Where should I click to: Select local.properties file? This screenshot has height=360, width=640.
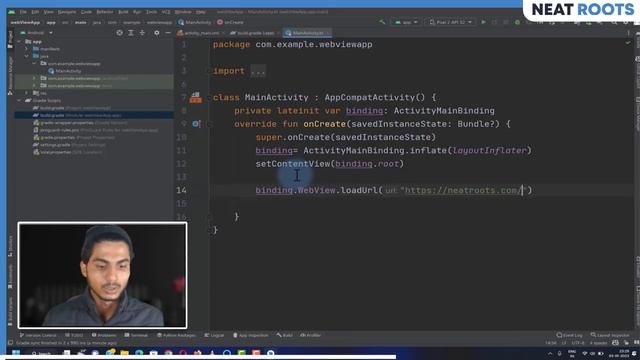[x=68, y=152]
